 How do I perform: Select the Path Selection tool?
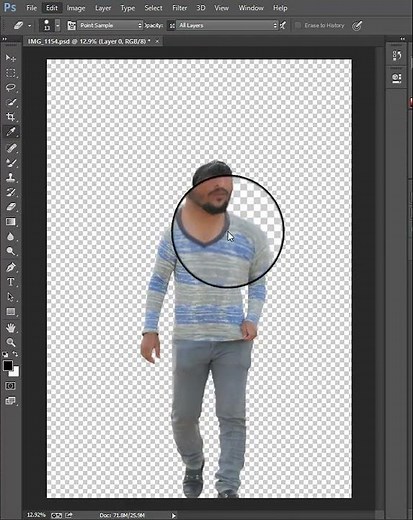coord(10,297)
